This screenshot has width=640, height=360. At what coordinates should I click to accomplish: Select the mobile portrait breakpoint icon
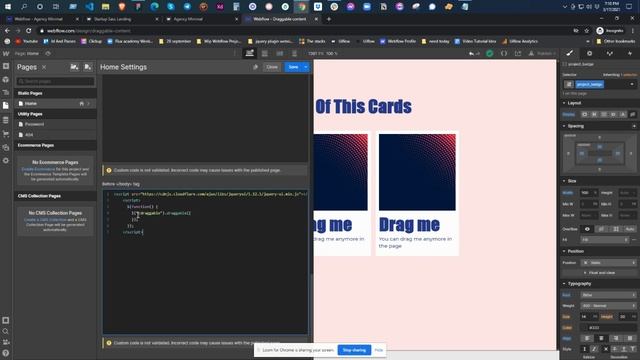(x=294, y=53)
